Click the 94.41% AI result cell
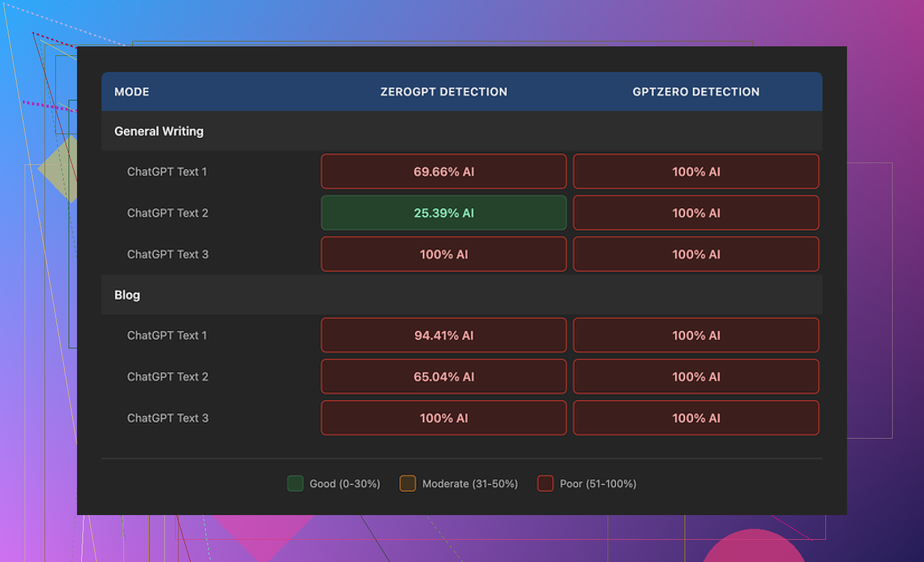 click(443, 336)
